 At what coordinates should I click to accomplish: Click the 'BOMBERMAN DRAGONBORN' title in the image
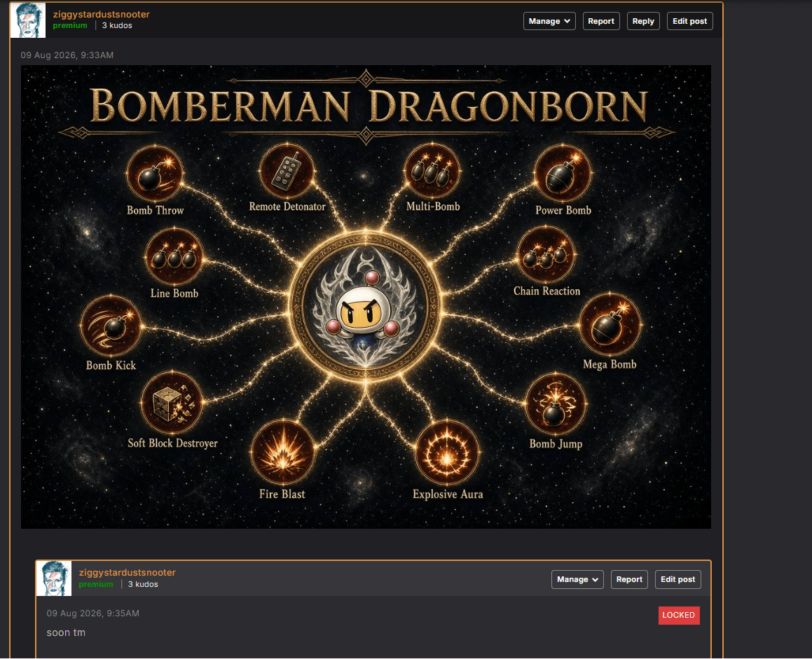click(x=369, y=106)
